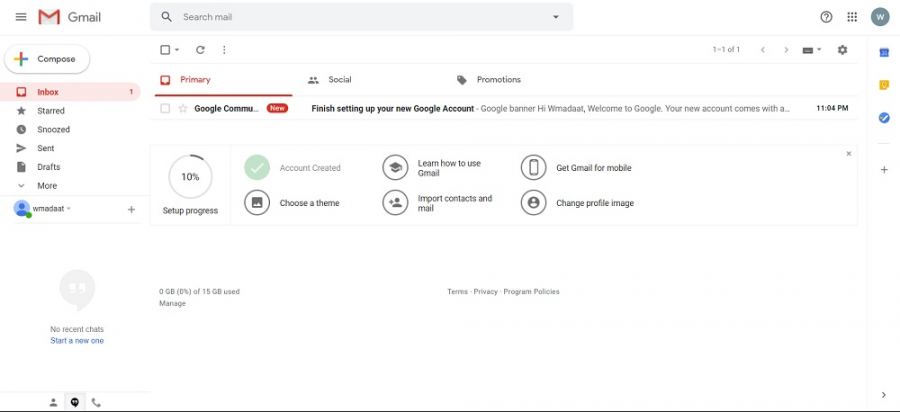
Task: Open the Google apps grid icon
Action: click(x=852, y=17)
